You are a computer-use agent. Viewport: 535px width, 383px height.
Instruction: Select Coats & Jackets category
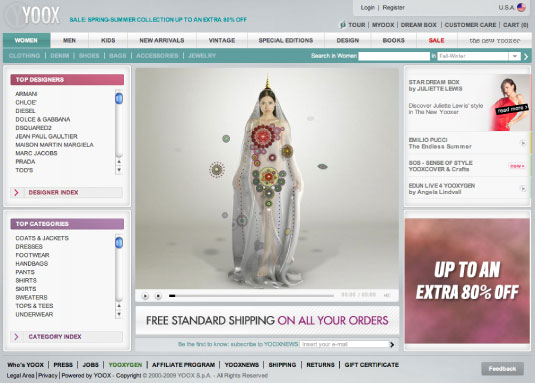42,238
